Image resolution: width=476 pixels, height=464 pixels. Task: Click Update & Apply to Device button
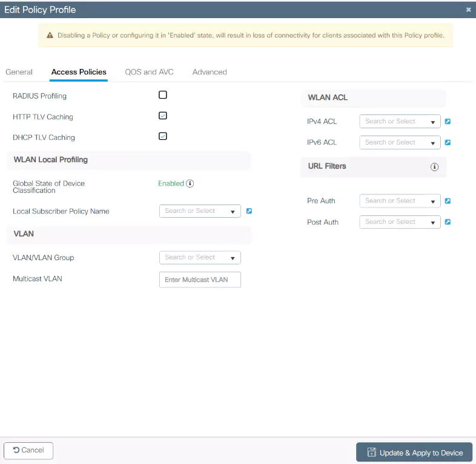coord(414,453)
